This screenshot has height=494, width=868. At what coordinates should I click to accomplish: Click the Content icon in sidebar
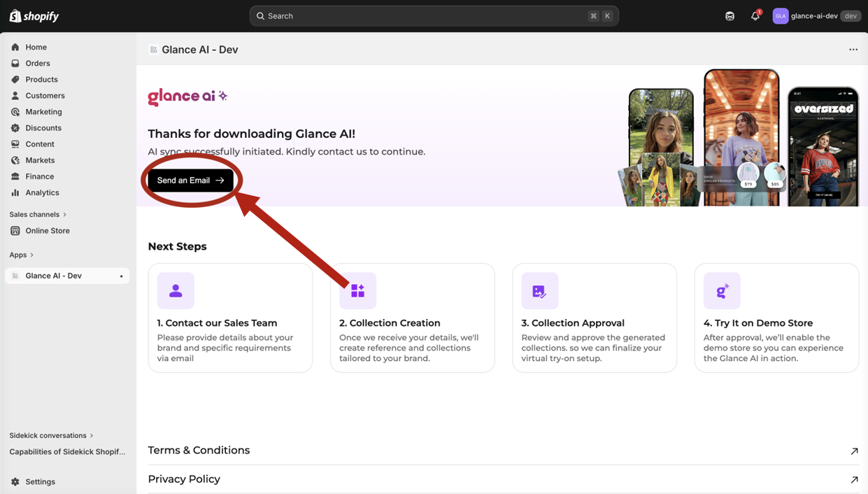point(15,144)
